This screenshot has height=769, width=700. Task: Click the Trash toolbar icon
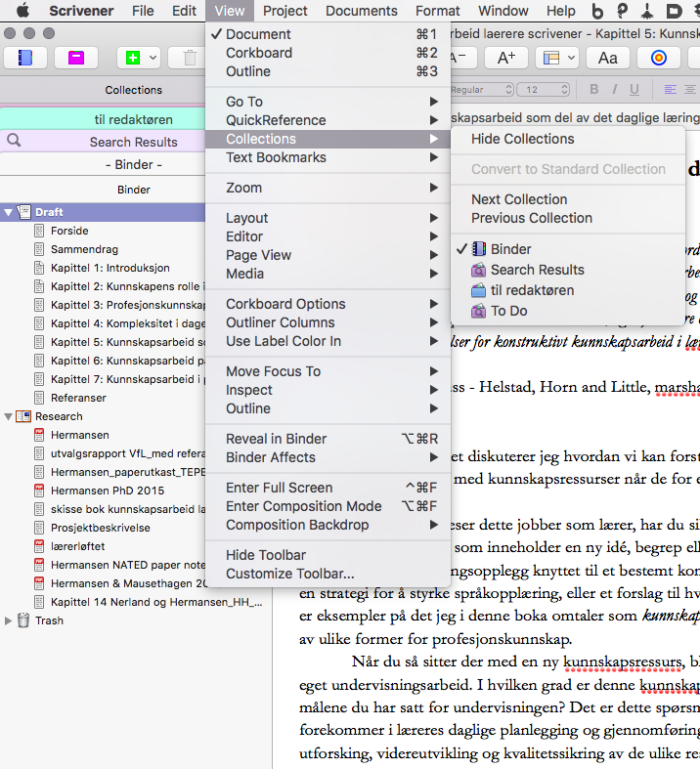coord(190,58)
